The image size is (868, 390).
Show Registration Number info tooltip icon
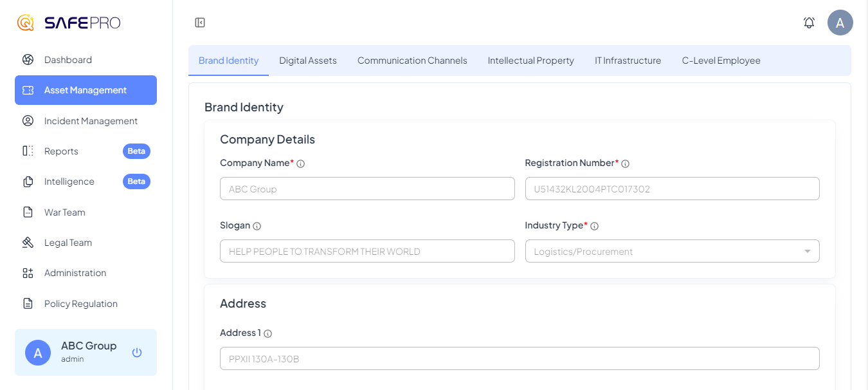625,163
